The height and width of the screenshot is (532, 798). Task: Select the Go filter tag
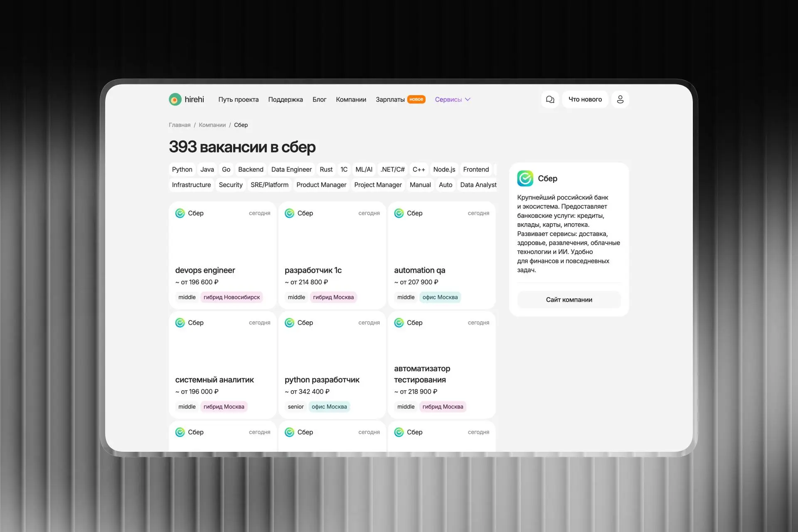pos(226,170)
